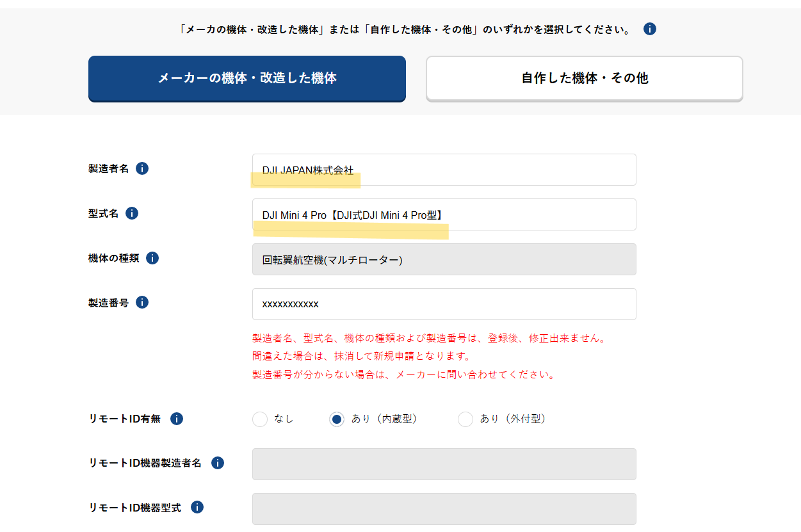
Task: Show info icon beside リモートID機器型式
Action: point(197,508)
